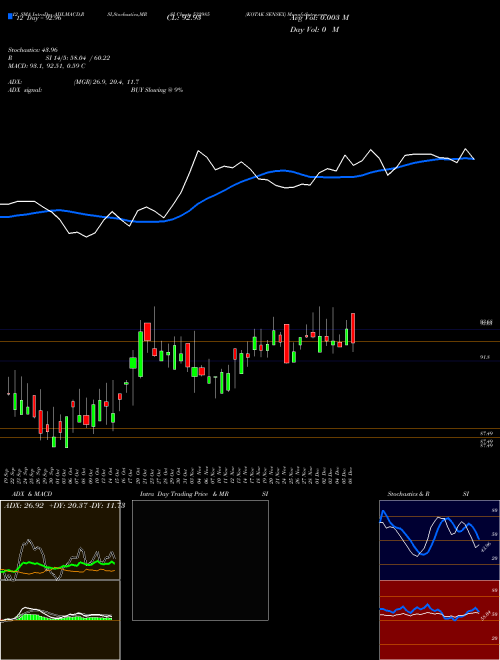This screenshot has width=500, height=660.
Task: Click the 'Day Vol: 0 M' value
Action: (x=314, y=30)
